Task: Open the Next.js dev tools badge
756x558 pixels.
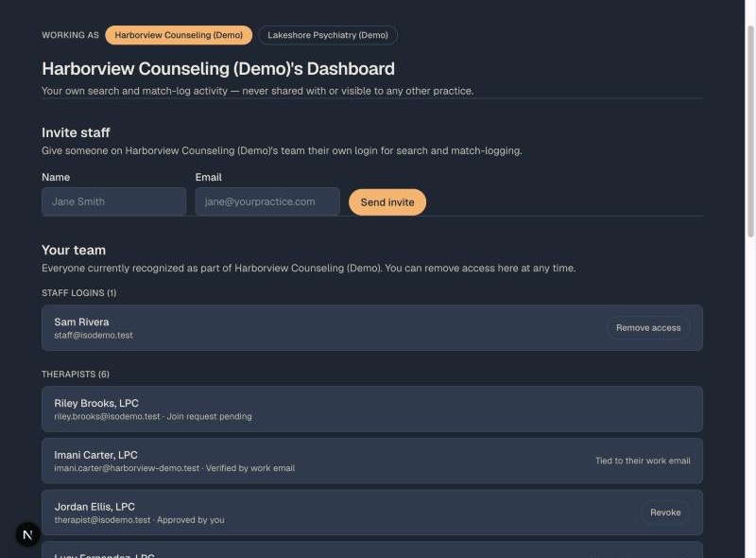Action: coord(28,534)
